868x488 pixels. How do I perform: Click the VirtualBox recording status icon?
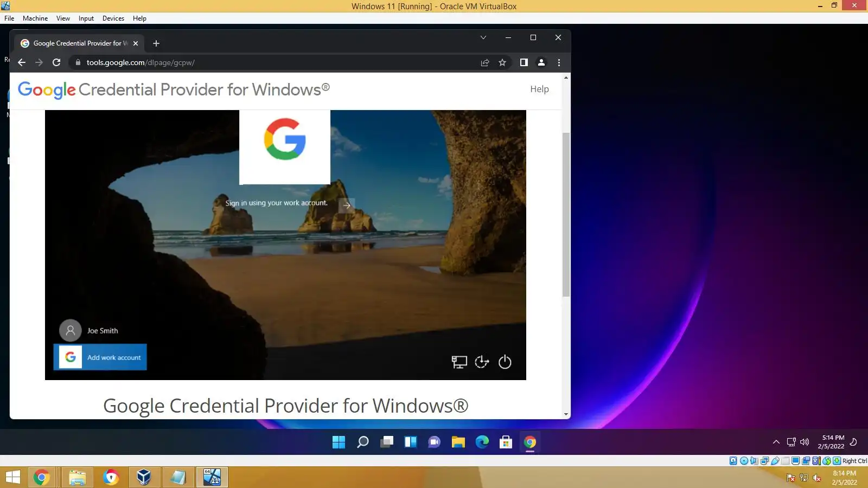click(x=806, y=461)
